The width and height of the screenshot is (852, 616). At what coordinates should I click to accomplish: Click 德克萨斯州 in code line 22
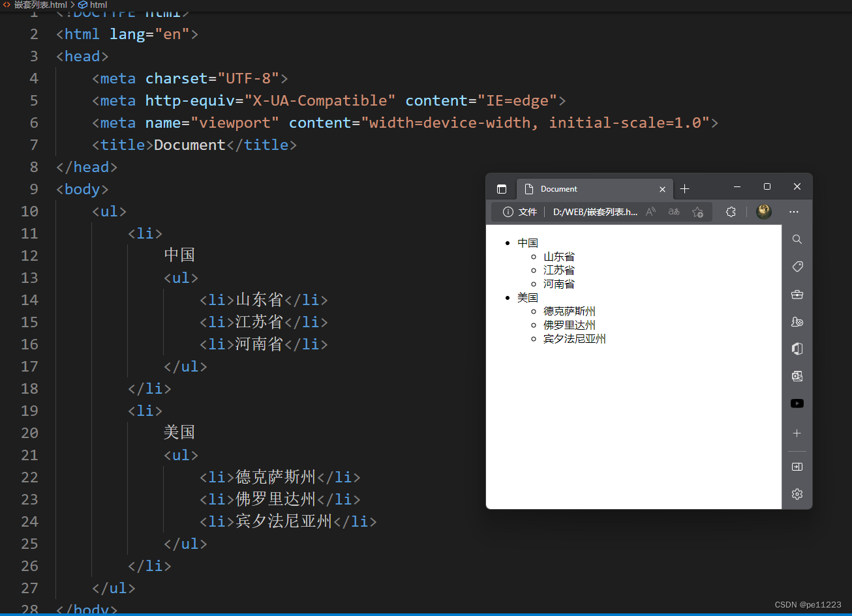click(x=275, y=477)
